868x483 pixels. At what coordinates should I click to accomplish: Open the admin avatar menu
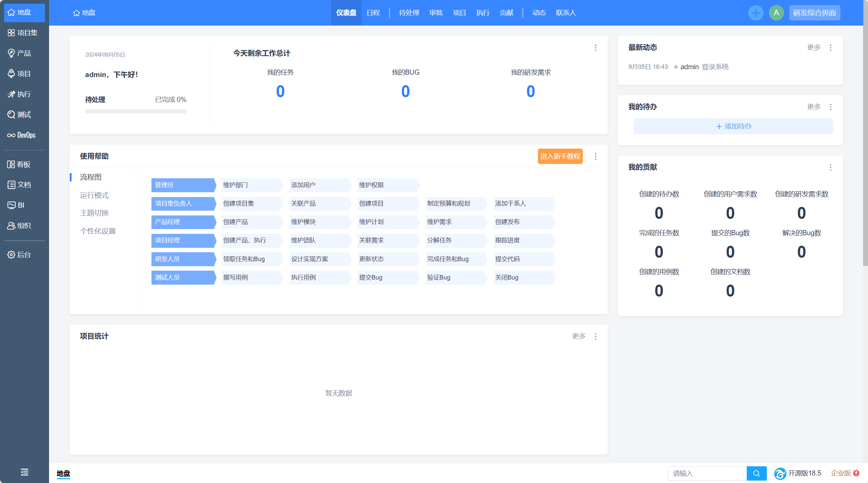click(776, 13)
